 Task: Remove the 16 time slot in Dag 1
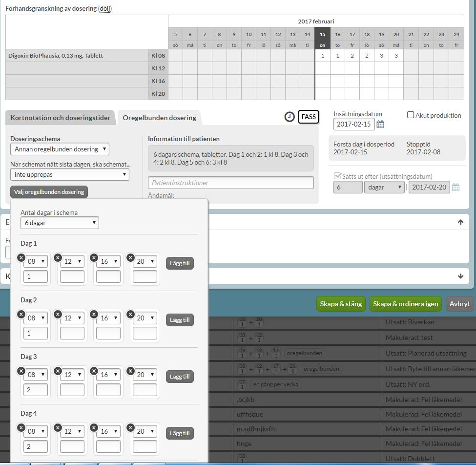pyautogui.click(x=94, y=257)
